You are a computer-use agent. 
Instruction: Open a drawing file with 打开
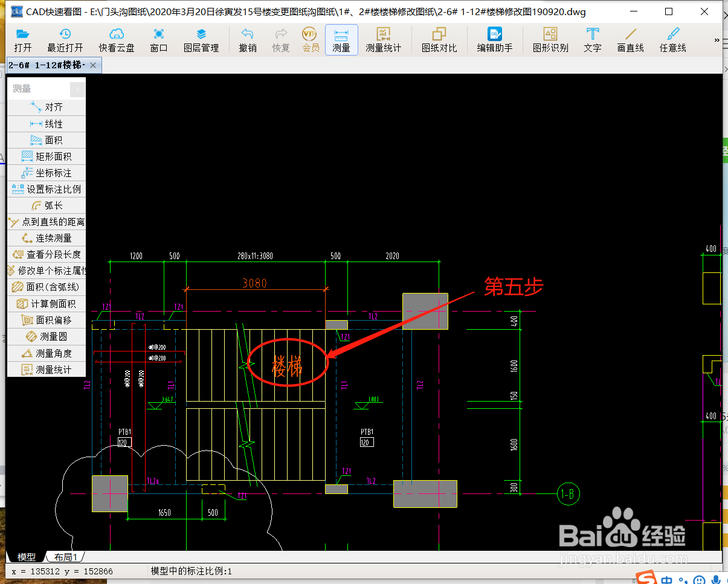[23, 40]
